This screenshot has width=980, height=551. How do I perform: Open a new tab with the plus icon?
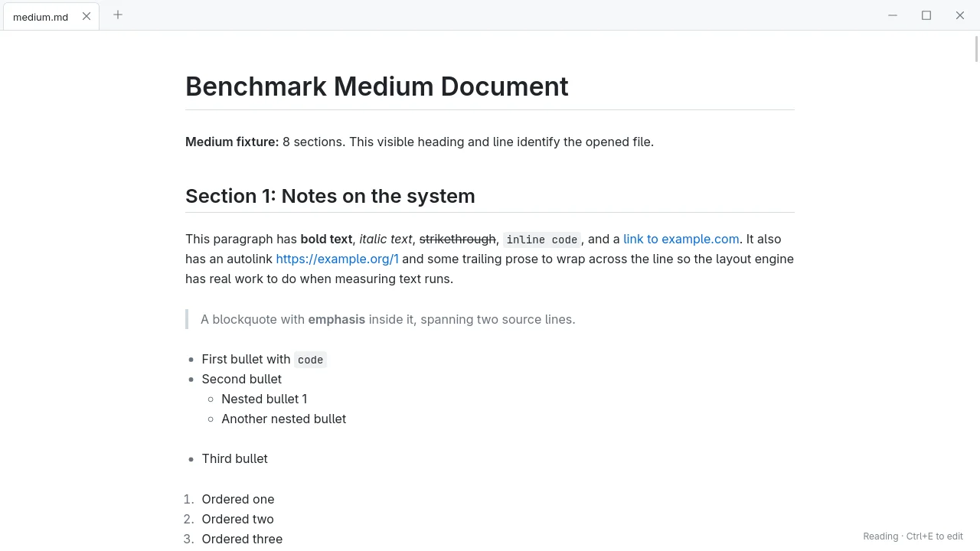[118, 15]
